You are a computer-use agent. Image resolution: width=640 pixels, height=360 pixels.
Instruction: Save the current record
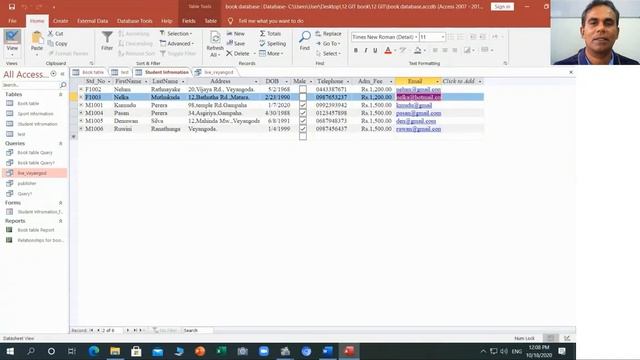point(236,43)
